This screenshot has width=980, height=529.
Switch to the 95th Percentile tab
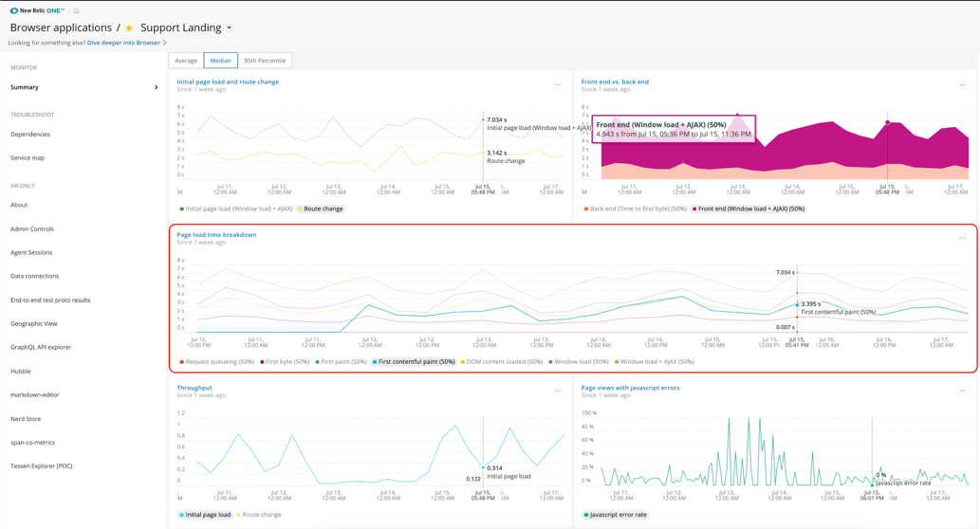click(x=265, y=61)
